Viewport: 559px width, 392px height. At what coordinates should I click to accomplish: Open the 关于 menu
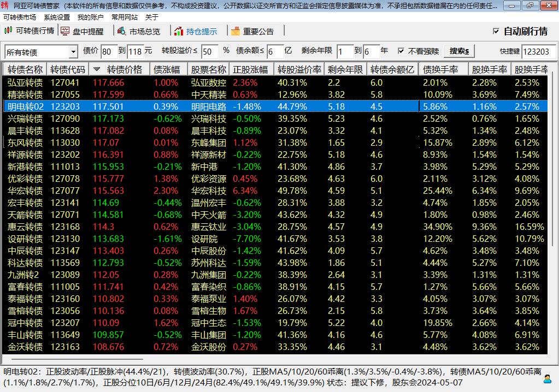(x=152, y=17)
